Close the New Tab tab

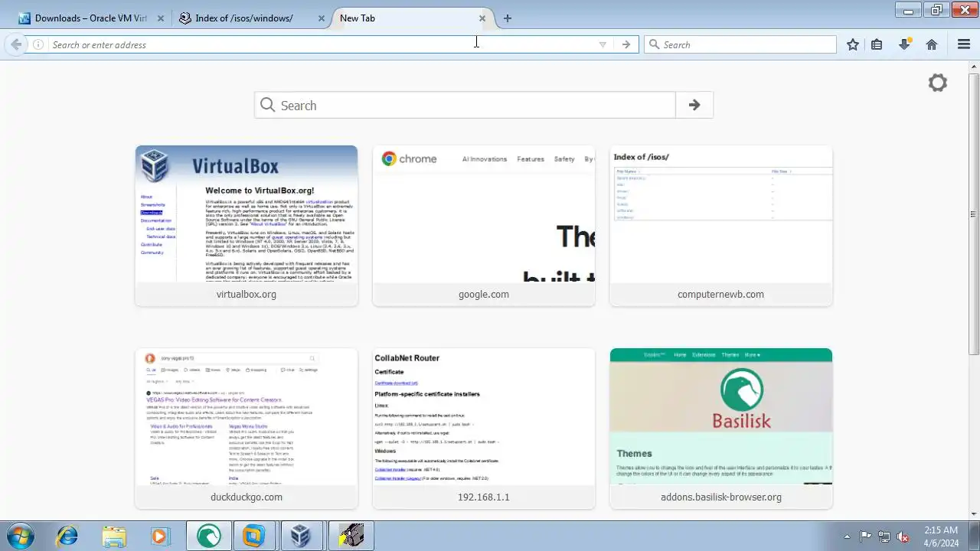482,18
